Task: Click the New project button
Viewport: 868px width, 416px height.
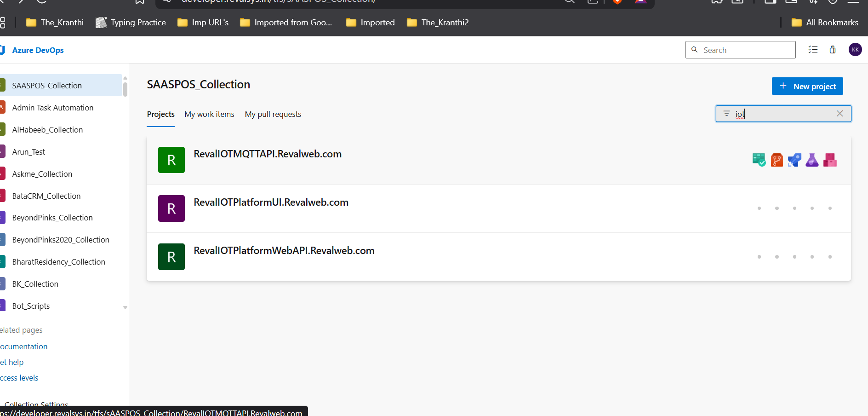Action: pyautogui.click(x=807, y=87)
